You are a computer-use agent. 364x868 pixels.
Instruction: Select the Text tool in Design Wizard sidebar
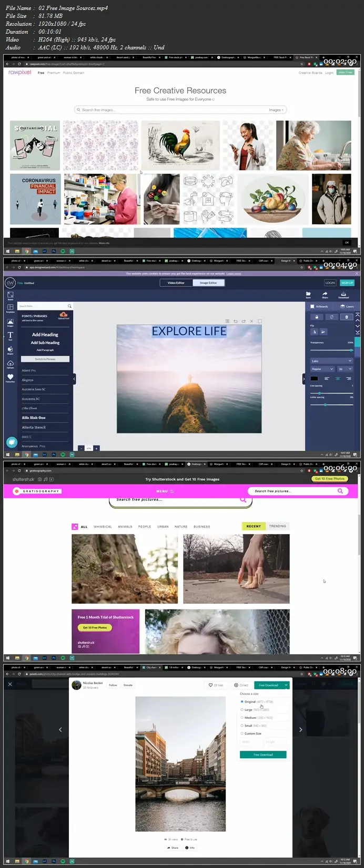point(11,336)
